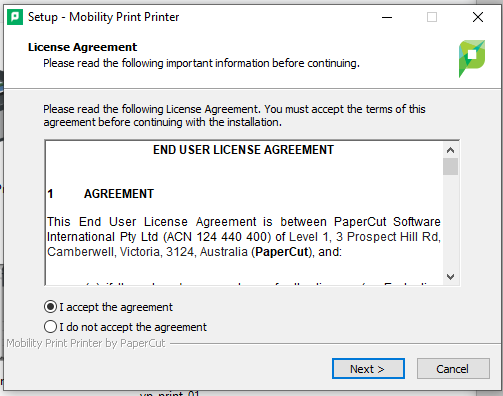Click the license paragraph mentioning Camberwell, Victoria
The height and width of the screenshot is (396, 503).
(244, 237)
